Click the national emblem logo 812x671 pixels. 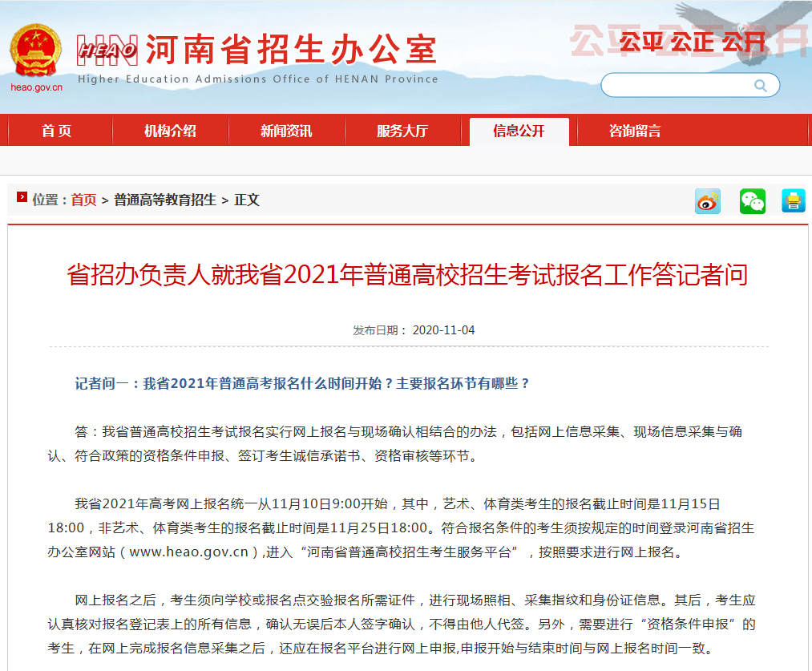[x=36, y=51]
